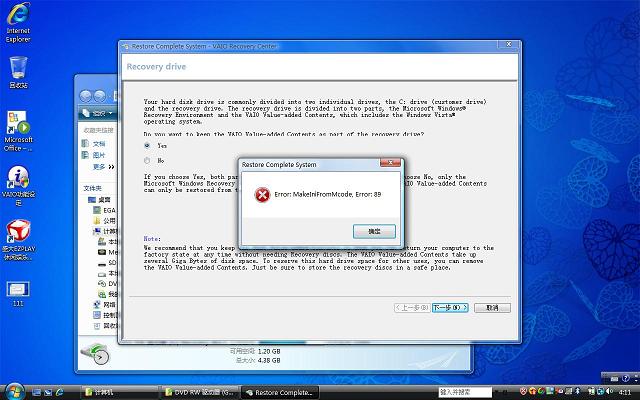Click the Explorer window back arrow
This screenshot has width=640, height=400.
pyautogui.click(x=85, y=96)
